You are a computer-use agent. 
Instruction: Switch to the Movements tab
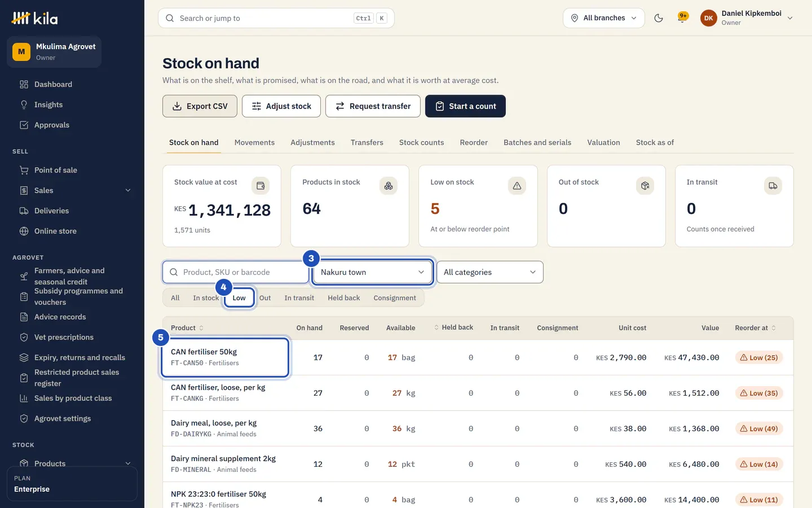pyautogui.click(x=254, y=143)
